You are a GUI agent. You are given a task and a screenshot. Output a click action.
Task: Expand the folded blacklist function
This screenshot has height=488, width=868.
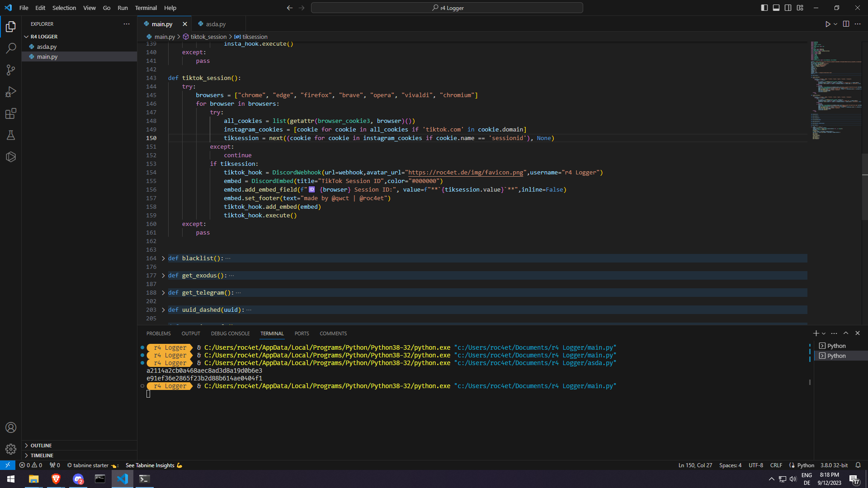coord(163,258)
